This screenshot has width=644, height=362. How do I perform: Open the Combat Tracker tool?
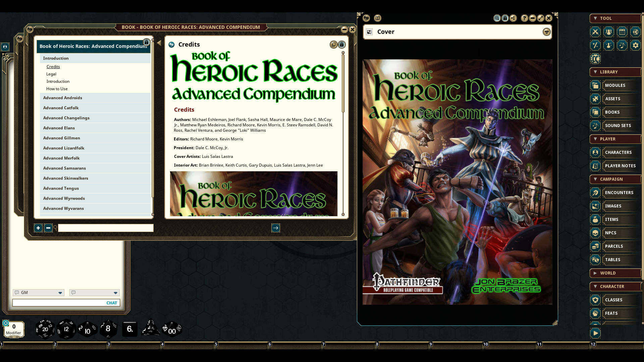(x=595, y=32)
